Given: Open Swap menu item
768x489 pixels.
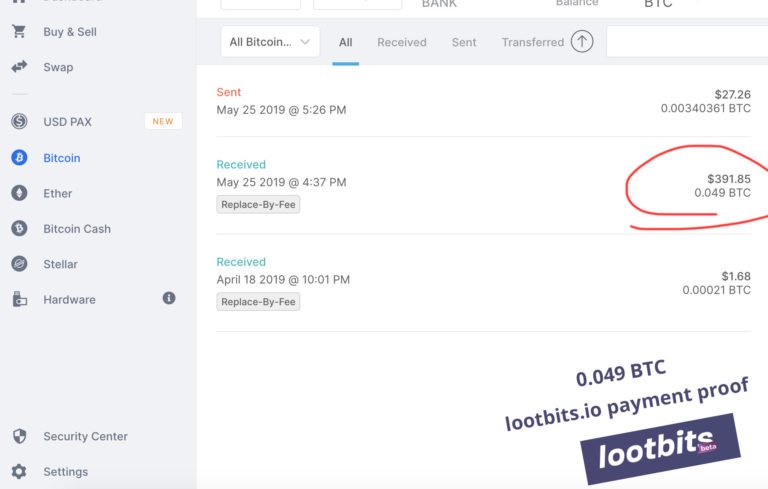Looking at the screenshot, I should pos(58,67).
